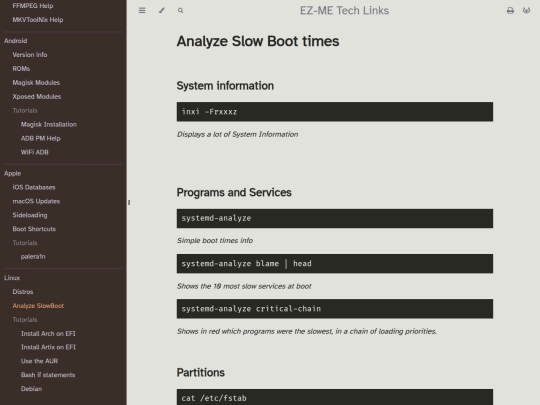Select Tutorials under Linux section
This screenshot has width=540, height=405.
point(25,320)
